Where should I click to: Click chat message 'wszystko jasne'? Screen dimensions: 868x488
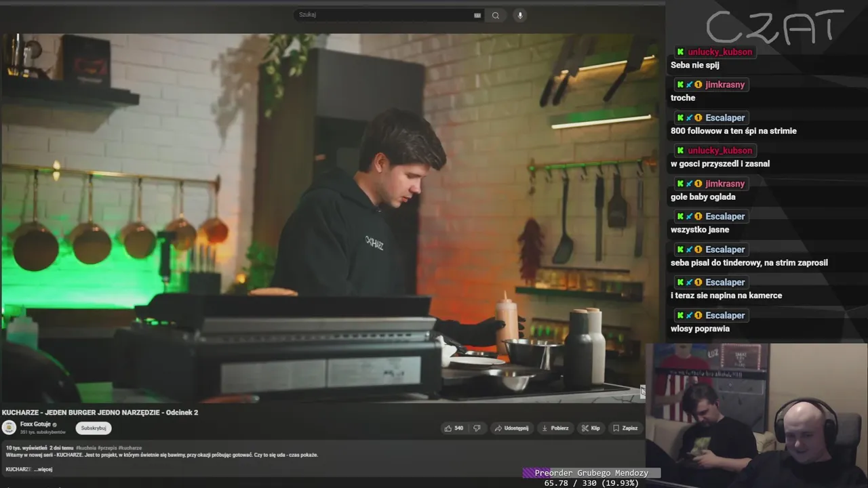pyautogui.click(x=700, y=230)
